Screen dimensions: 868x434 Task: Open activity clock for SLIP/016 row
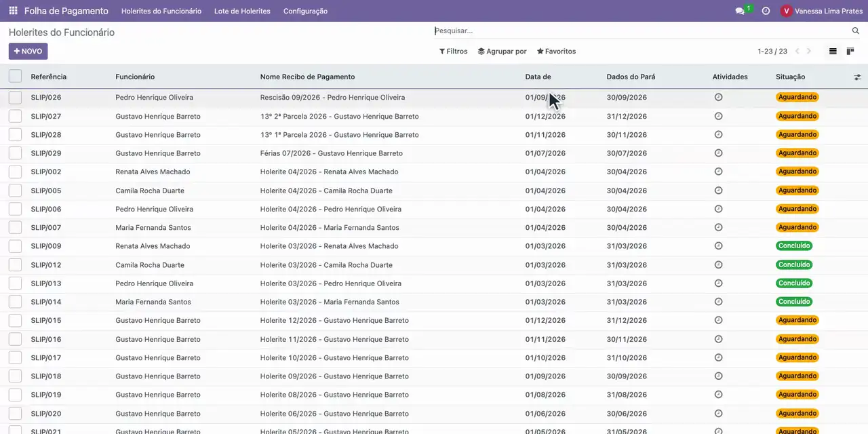719,339
